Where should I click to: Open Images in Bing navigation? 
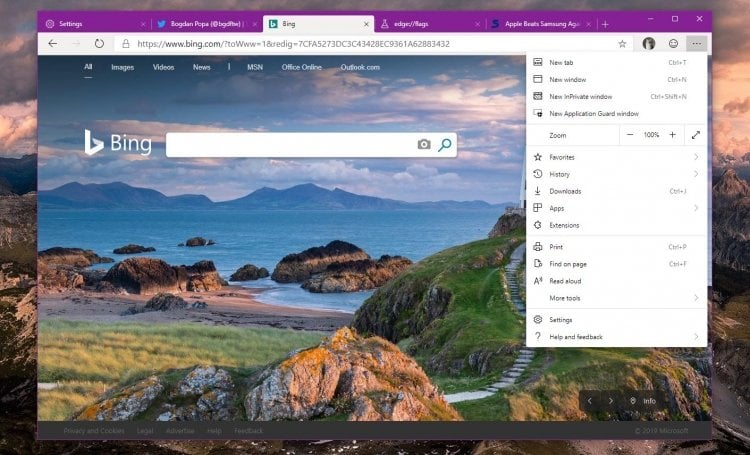click(122, 67)
